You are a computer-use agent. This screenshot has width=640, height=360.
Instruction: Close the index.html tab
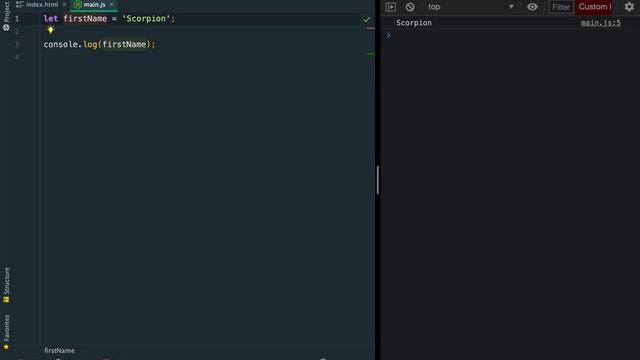tap(64, 4)
